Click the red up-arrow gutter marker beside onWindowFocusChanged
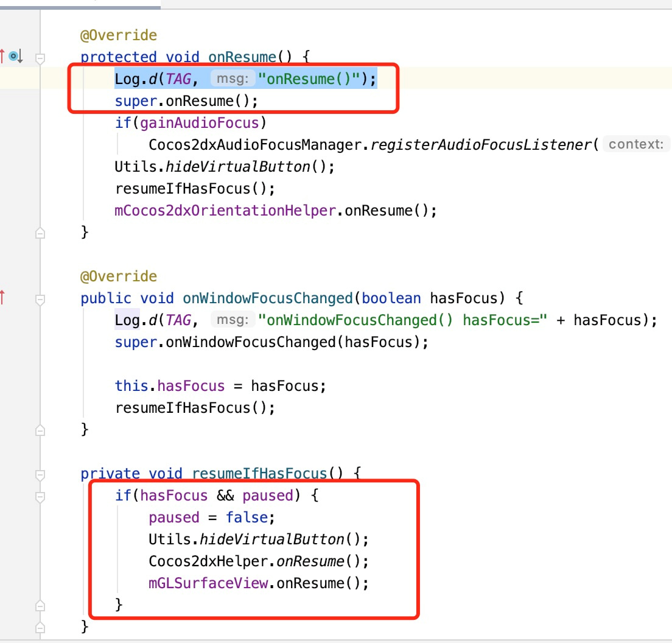 2,297
